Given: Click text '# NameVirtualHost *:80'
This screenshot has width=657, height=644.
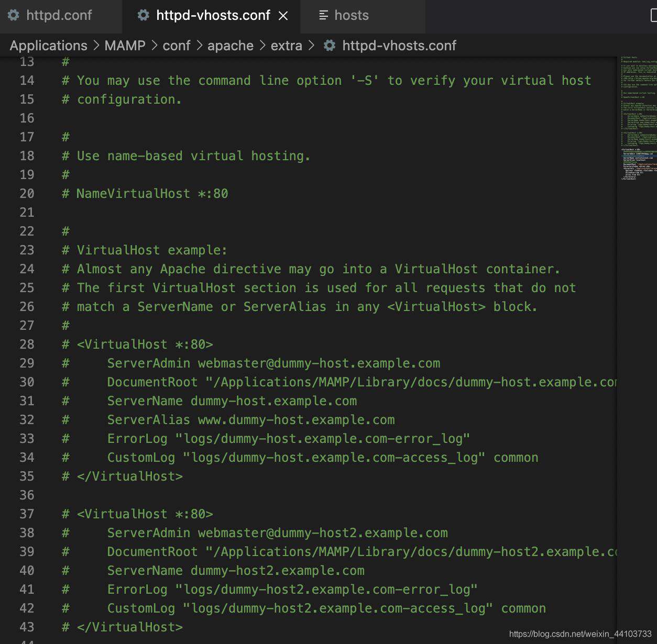Looking at the screenshot, I should coord(145,194).
